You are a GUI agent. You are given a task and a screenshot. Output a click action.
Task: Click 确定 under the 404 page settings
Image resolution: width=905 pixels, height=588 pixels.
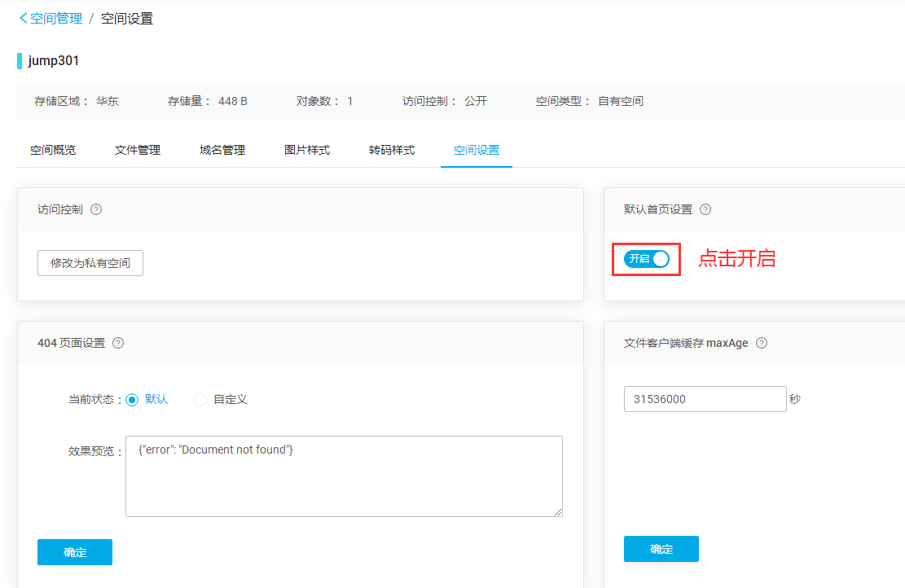(x=75, y=552)
